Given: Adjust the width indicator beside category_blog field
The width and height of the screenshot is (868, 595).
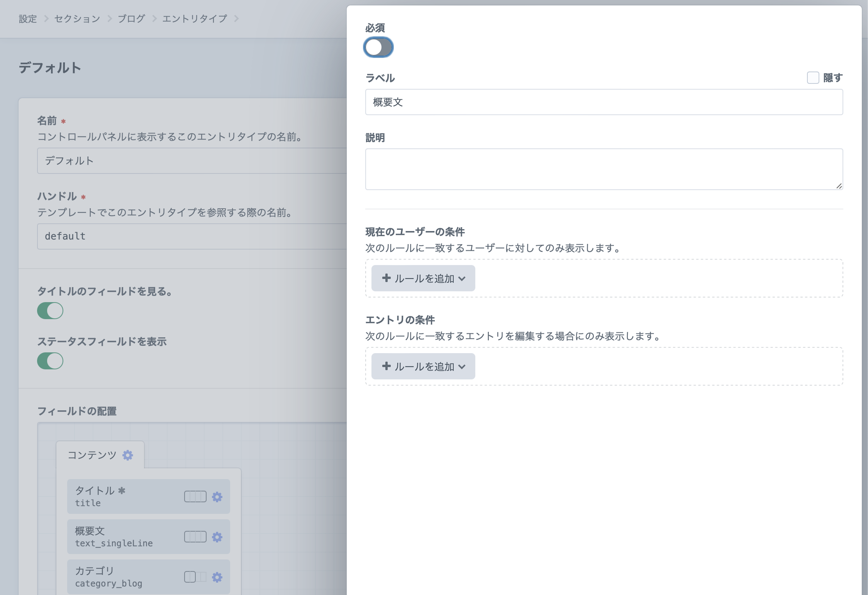Looking at the screenshot, I should pos(195,576).
